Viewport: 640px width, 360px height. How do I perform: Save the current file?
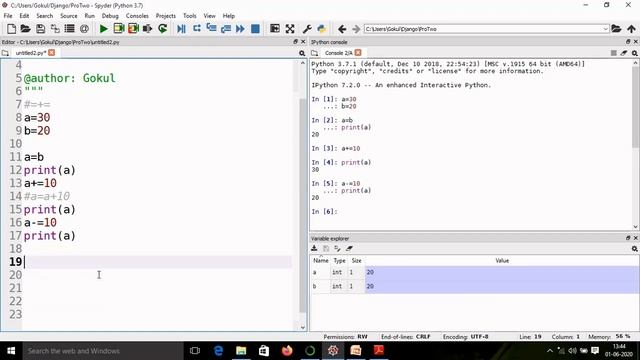pos(40,29)
